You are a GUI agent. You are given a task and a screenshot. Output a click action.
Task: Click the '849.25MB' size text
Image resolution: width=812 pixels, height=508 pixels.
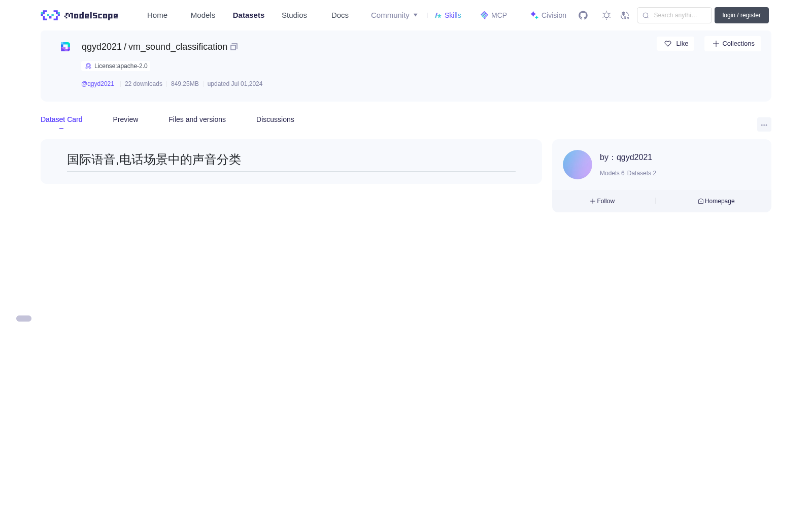(185, 84)
